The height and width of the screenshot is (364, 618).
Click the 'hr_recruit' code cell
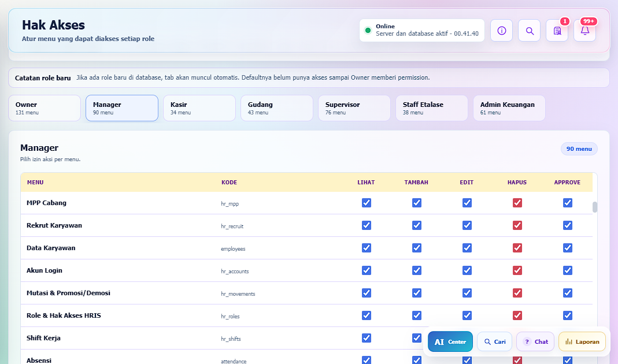click(x=232, y=226)
